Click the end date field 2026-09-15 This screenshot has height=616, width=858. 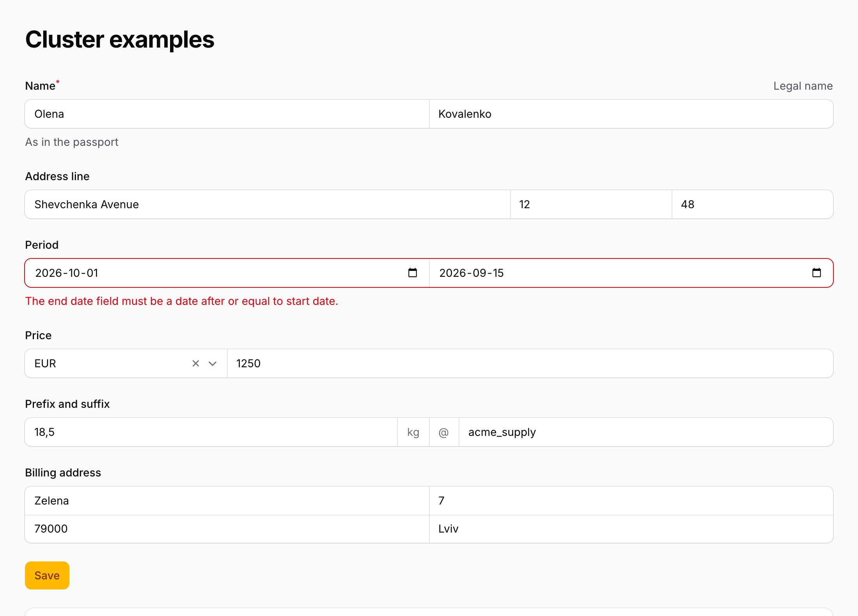click(631, 273)
